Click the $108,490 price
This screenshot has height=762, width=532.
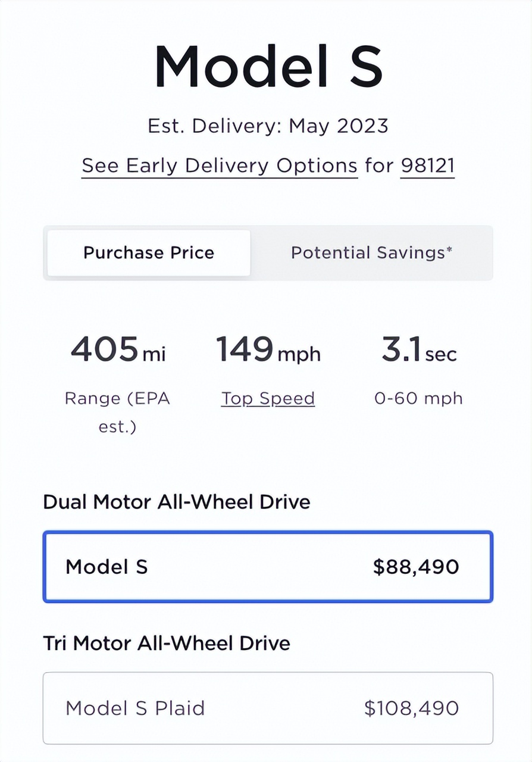click(411, 708)
